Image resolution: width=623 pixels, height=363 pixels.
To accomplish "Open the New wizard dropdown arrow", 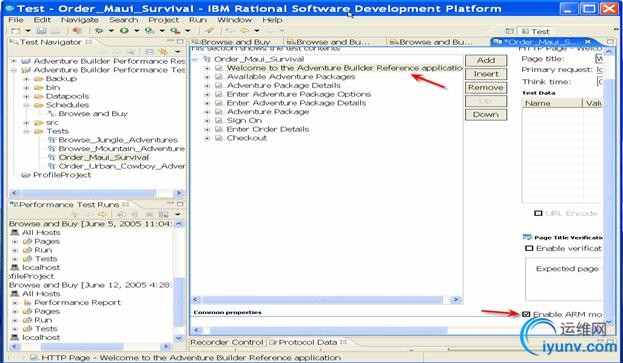I will click(x=28, y=31).
